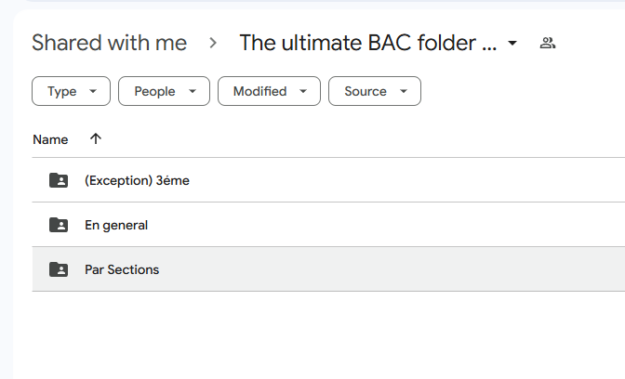Image resolution: width=625 pixels, height=379 pixels.
Task: Click the Type filter arrow
Action: pyautogui.click(x=93, y=91)
